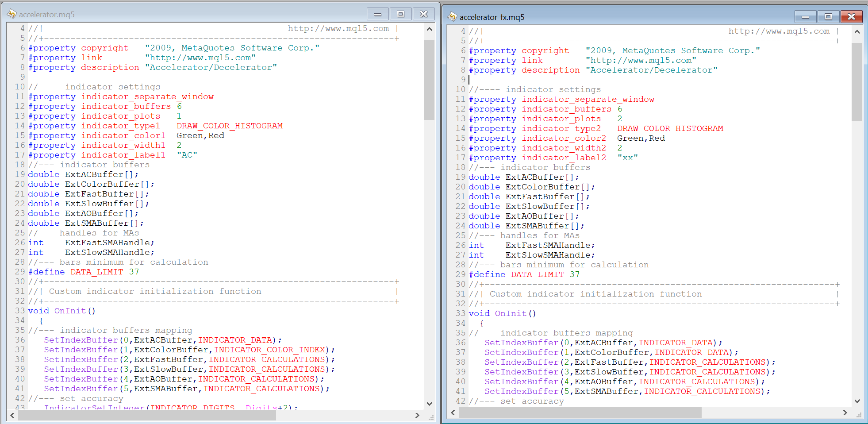868x424 pixels.
Task: Click DATA_LIMIT in accelerator_fx.mq5 window
Action: tap(538, 274)
